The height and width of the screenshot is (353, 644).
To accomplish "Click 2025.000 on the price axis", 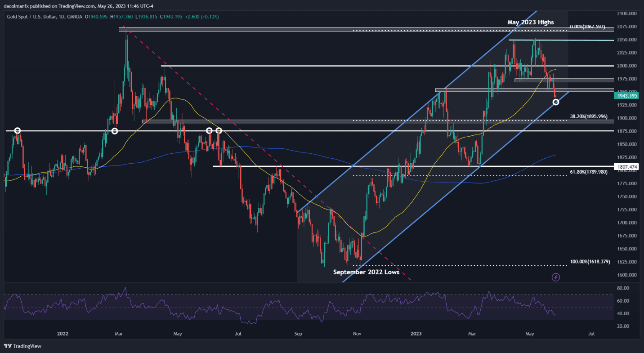I will pos(628,53).
